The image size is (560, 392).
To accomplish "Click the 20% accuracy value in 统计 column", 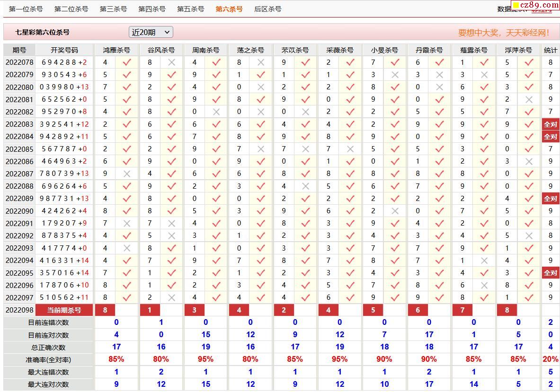I will 551,359.
